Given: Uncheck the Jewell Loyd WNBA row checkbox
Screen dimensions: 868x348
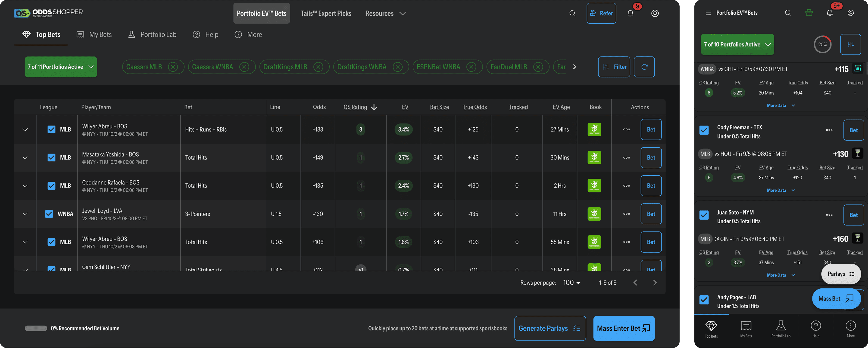Looking at the screenshot, I should click(x=49, y=214).
